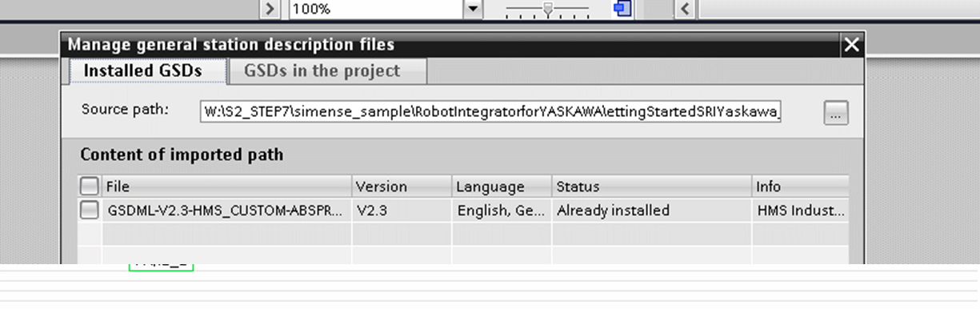This screenshot has width=980, height=309.
Task: Click the right-arrow scroll button before zoom box
Action: 270,9
